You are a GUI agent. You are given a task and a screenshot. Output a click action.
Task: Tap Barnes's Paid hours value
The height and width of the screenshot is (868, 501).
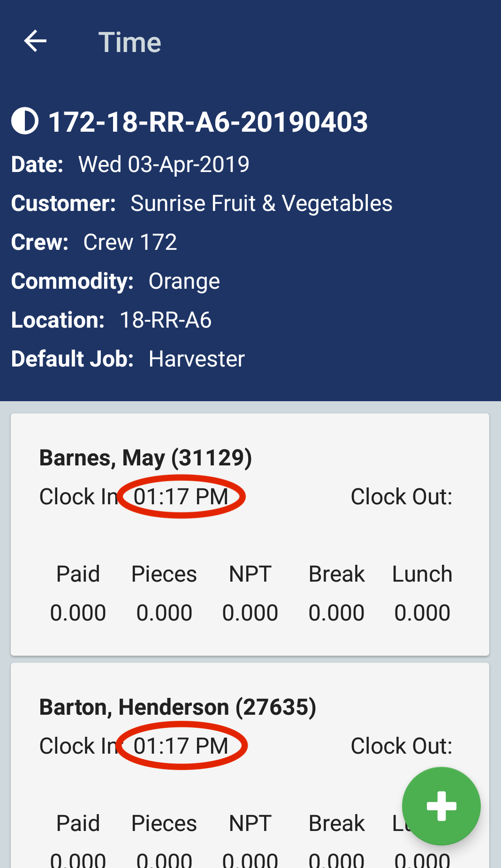pyautogui.click(x=78, y=613)
